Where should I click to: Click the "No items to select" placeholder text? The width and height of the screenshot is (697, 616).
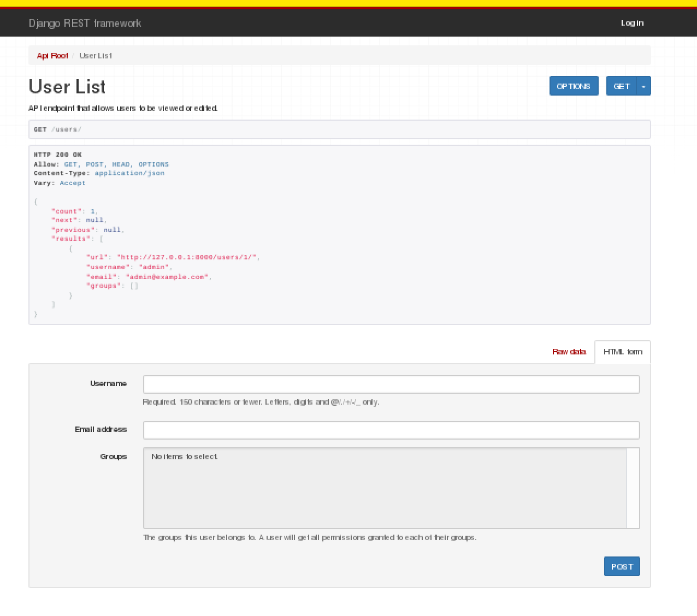(x=184, y=457)
